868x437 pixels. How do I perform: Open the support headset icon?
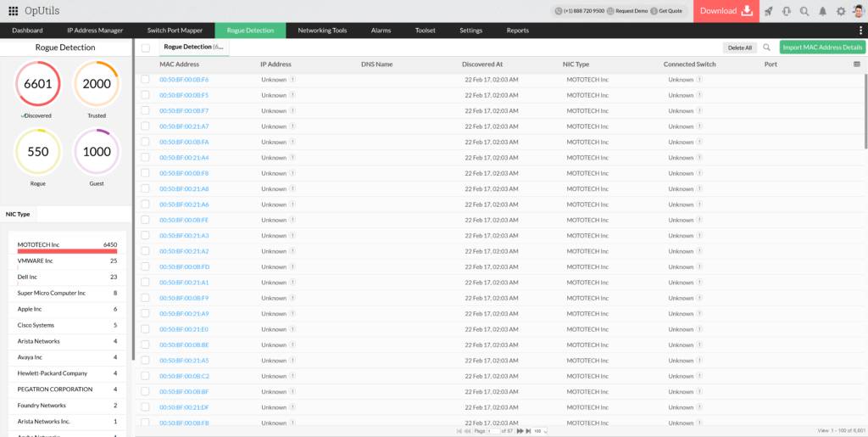787,11
